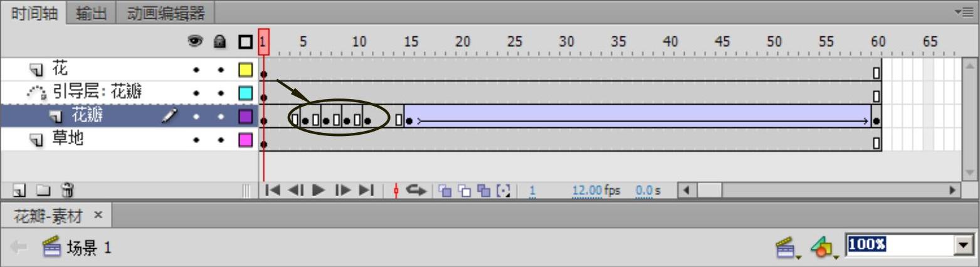Image resolution: width=980 pixels, height=267 pixels.
Task: Create a new layer folder
Action: click(x=42, y=189)
